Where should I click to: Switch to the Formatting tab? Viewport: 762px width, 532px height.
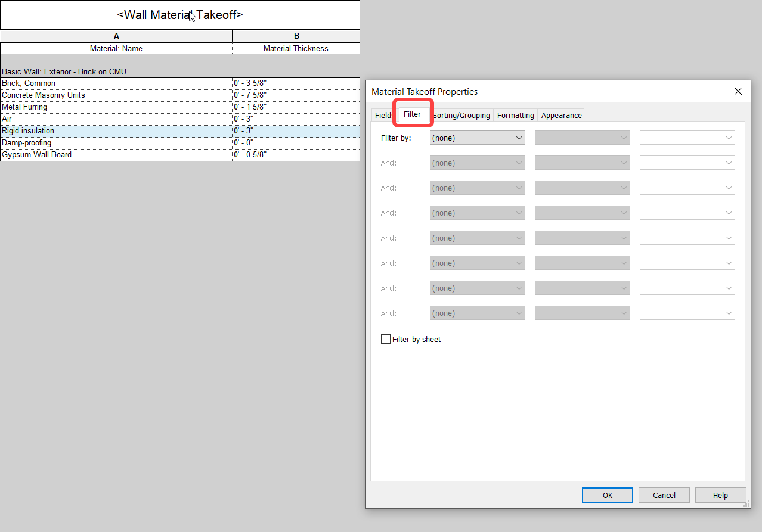tap(515, 115)
